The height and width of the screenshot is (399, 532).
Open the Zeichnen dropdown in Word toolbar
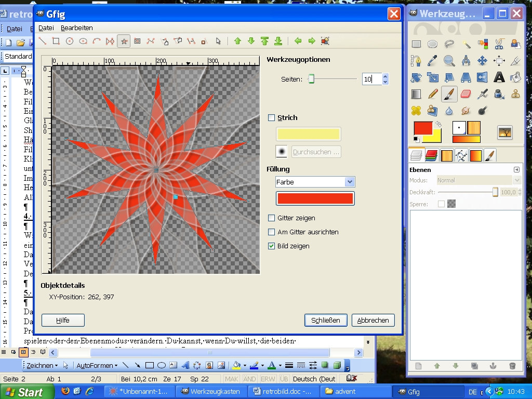[x=42, y=365]
